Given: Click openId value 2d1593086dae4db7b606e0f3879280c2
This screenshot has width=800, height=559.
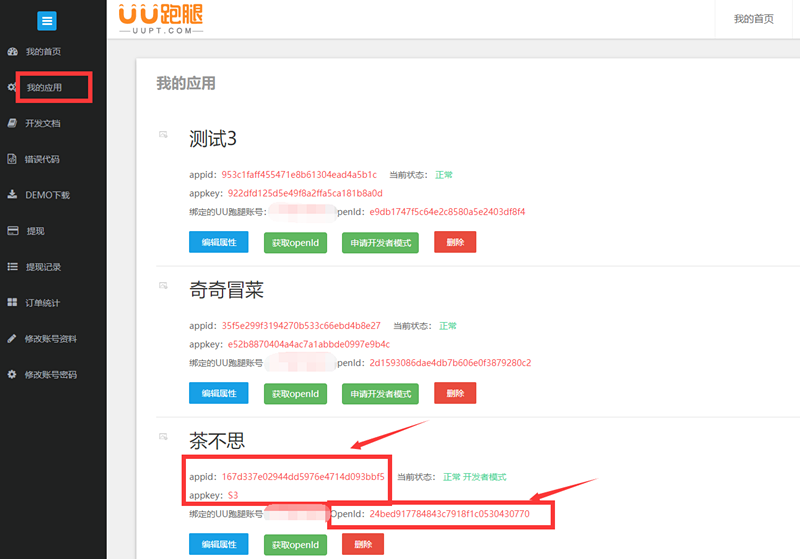Looking at the screenshot, I should pyautogui.click(x=450, y=363).
